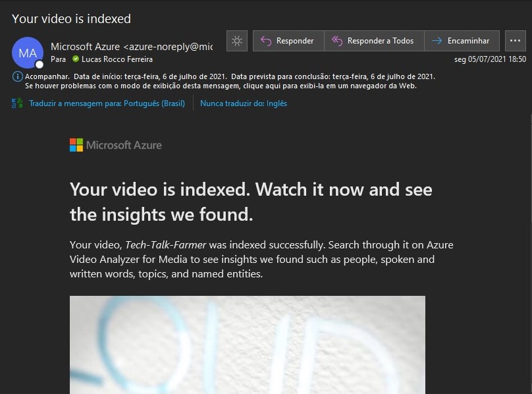Image resolution: width=532 pixels, height=394 pixels.
Task: Translate message to Português (Brasil)
Action: pyautogui.click(x=107, y=103)
